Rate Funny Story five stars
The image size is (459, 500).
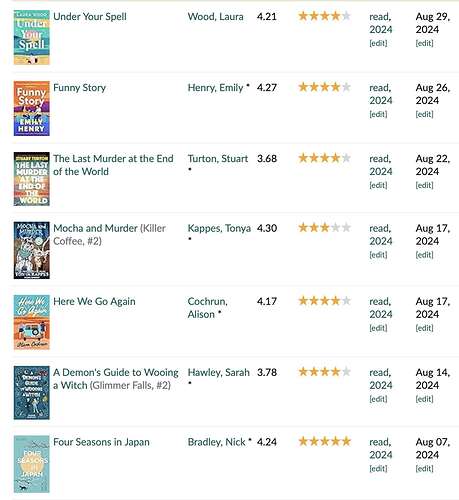pos(346,87)
